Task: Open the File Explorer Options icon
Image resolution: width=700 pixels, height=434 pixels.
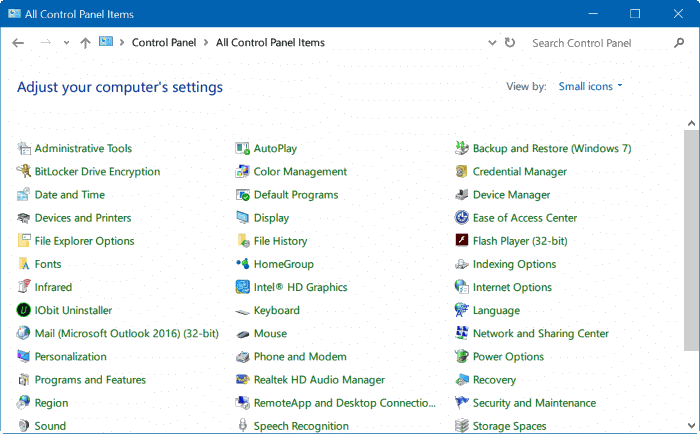Action: point(24,241)
